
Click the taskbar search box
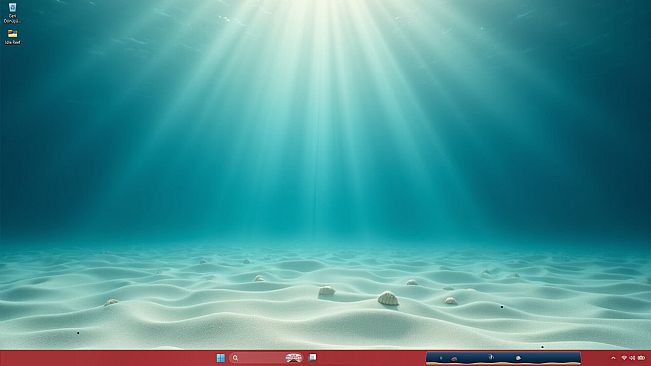click(x=266, y=358)
